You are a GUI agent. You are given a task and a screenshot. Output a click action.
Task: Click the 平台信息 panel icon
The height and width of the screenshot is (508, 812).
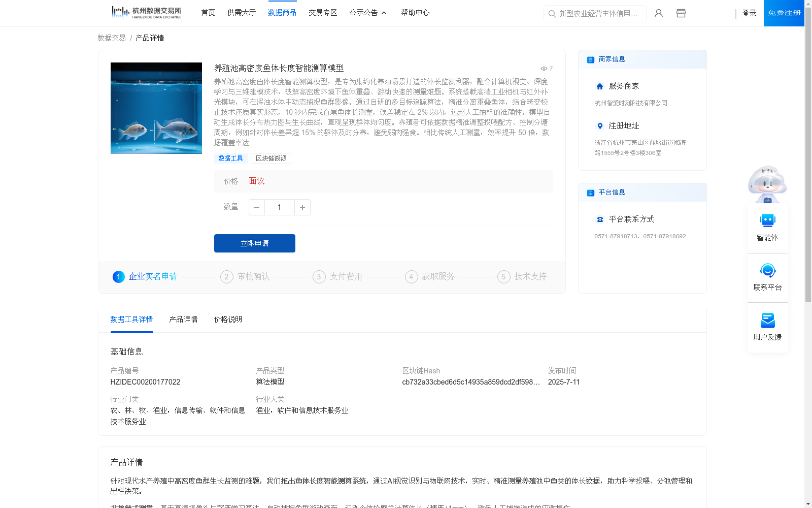coord(591,193)
